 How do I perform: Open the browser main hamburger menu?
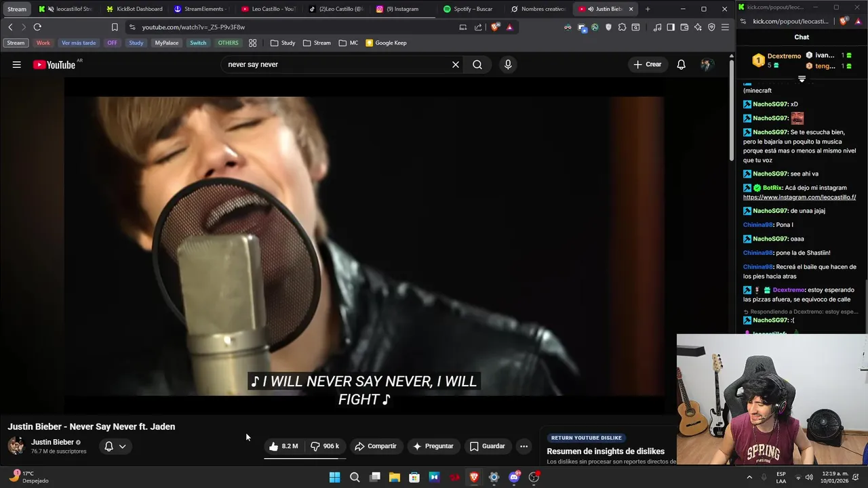click(x=725, y=27)
